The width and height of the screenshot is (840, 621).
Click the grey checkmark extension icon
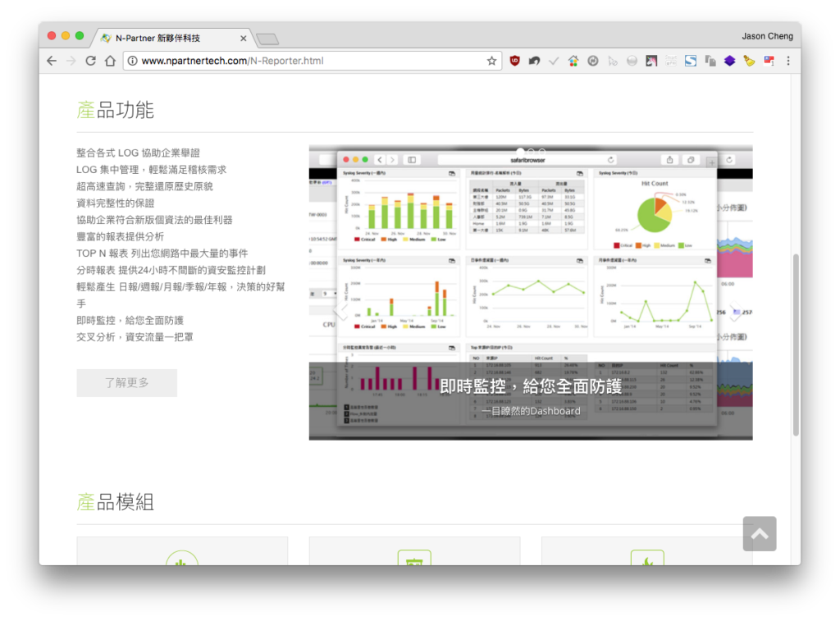click(x=554, y=61)
